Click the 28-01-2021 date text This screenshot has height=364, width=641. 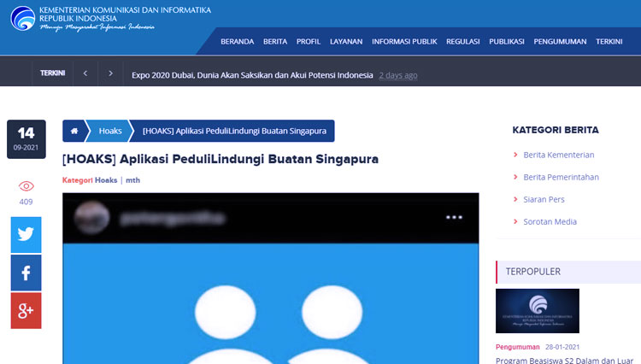[x=562, y=347]
